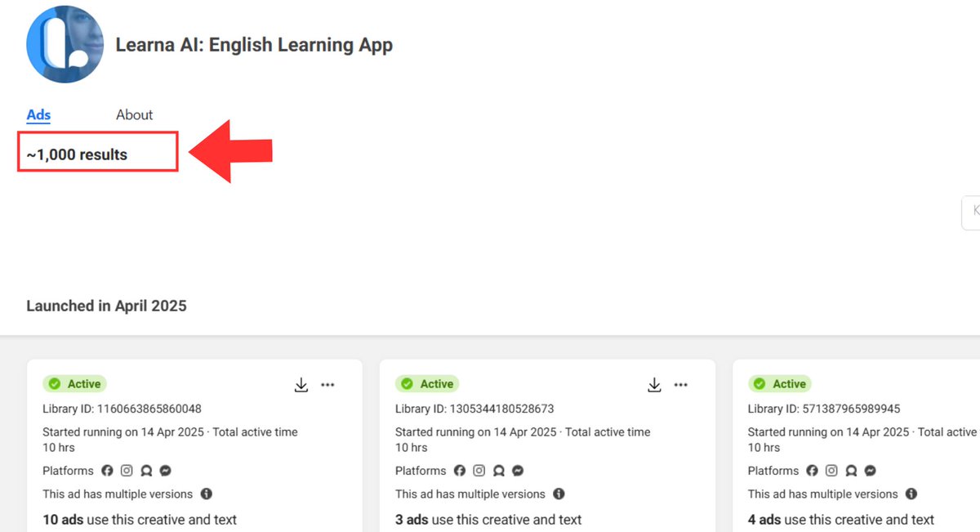Click 'This ad has multiple versions' on ad 1305344180528673
Viewport: 980px width, 532px height.
pos(470,494)
